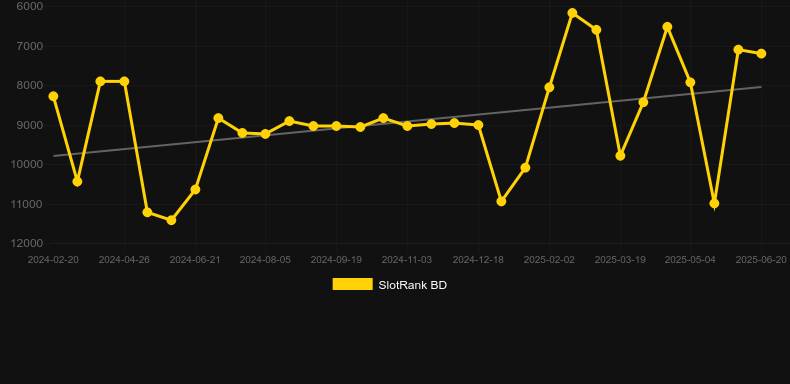Select the data point for 2025-03-19
The image size is (790, 384).
click(620, 156)
